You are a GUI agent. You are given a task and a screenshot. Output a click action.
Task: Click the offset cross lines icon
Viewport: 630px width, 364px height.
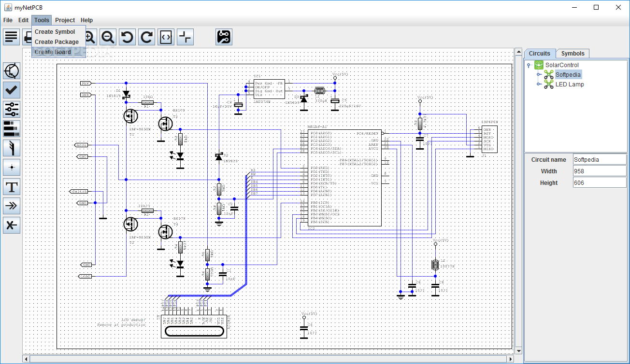[x=186, y=37]
